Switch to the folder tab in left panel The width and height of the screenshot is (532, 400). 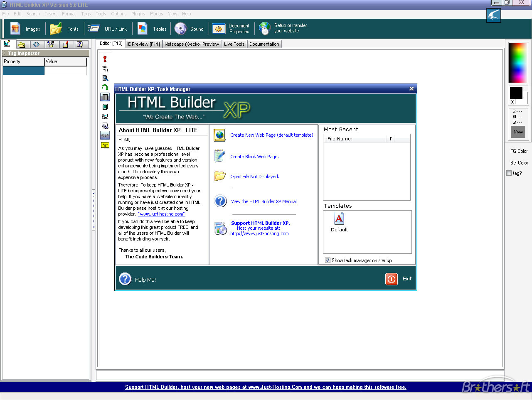tap(22, 44)
